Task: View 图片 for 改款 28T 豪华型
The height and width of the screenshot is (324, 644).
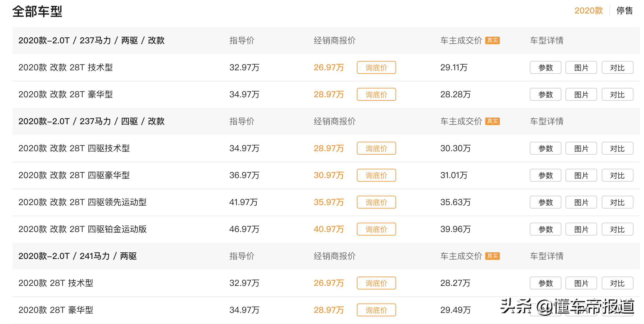Action: tap(581, 94)
